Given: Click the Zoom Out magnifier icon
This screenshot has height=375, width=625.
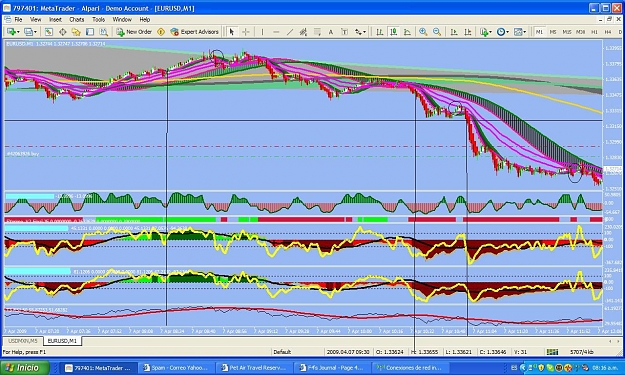Looking at the screenshot, I should point(437,32).
